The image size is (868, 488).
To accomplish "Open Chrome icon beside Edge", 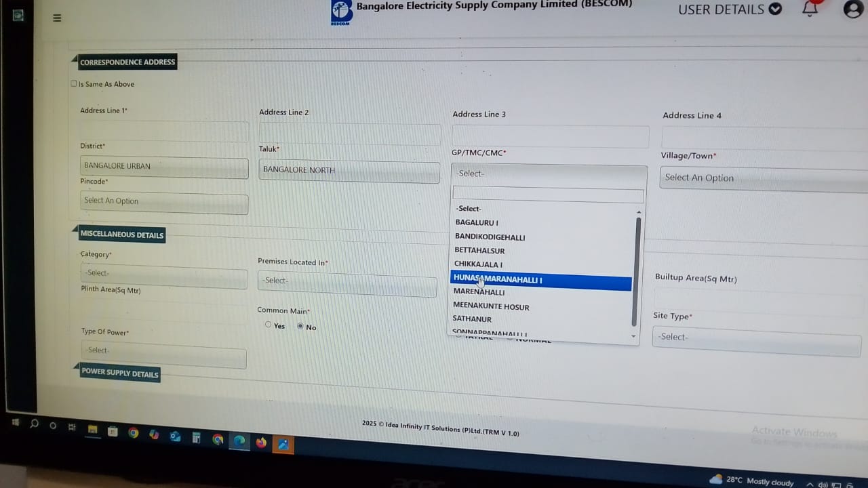I will pyautogui.click(x=218, y=440).
